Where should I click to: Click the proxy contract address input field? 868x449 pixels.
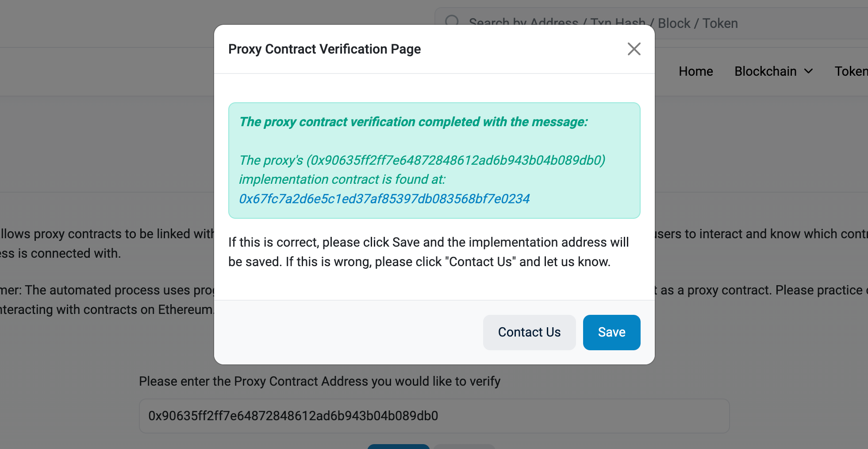click(434, 416)
